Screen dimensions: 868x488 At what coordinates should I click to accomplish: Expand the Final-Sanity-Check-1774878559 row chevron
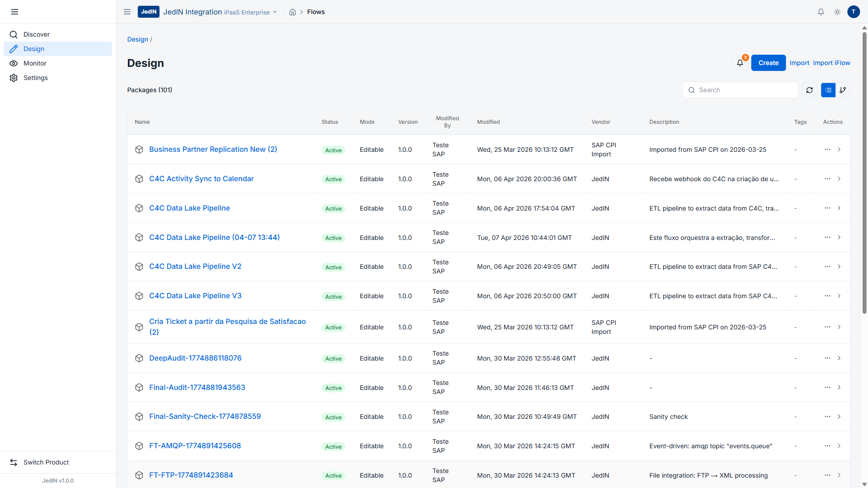(x=839, y=417)
